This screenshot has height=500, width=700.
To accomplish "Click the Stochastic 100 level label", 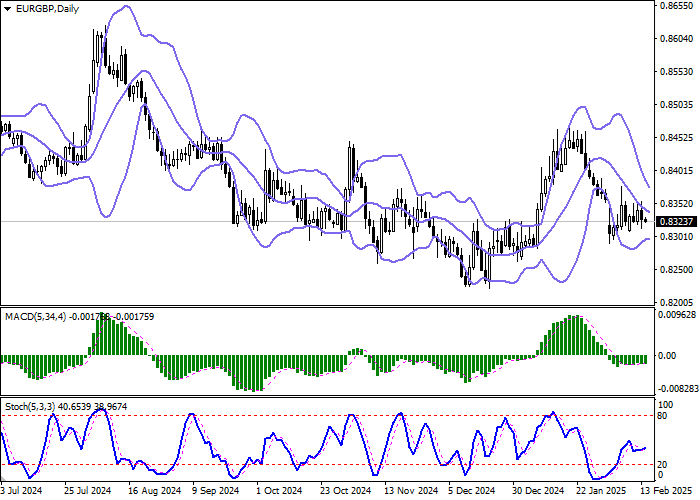I will point(666,405).
